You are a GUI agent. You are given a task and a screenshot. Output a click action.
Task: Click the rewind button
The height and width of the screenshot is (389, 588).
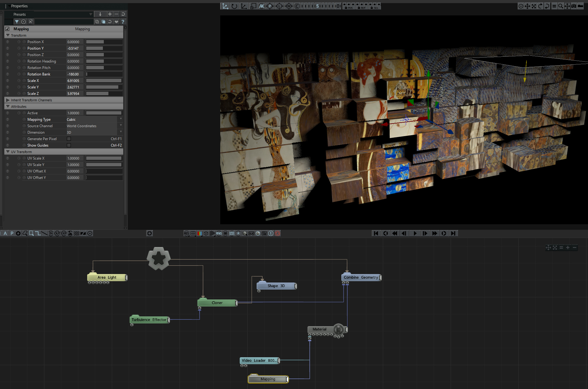click(x=395, y=233)
